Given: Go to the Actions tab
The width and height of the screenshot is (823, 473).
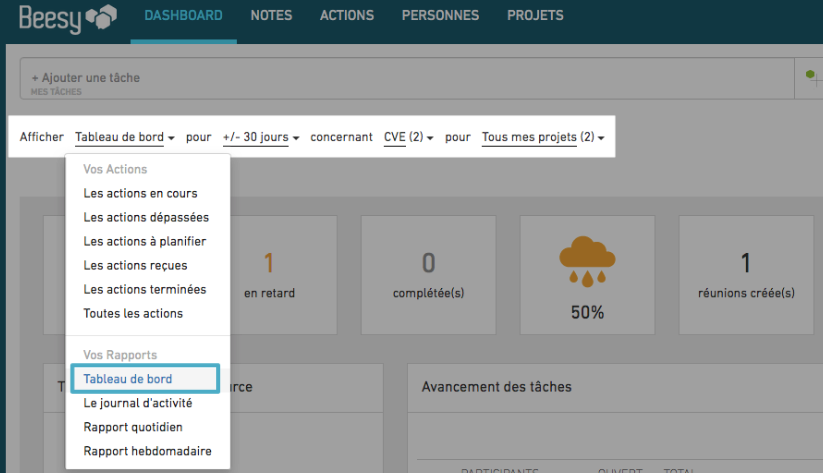Looking at the screenshot, I should click(346, 16).
